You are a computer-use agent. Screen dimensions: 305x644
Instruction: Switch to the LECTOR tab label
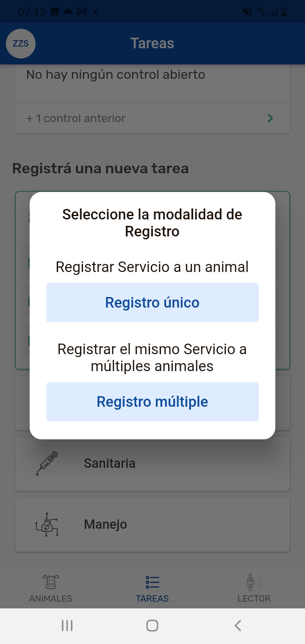(254, 598)
